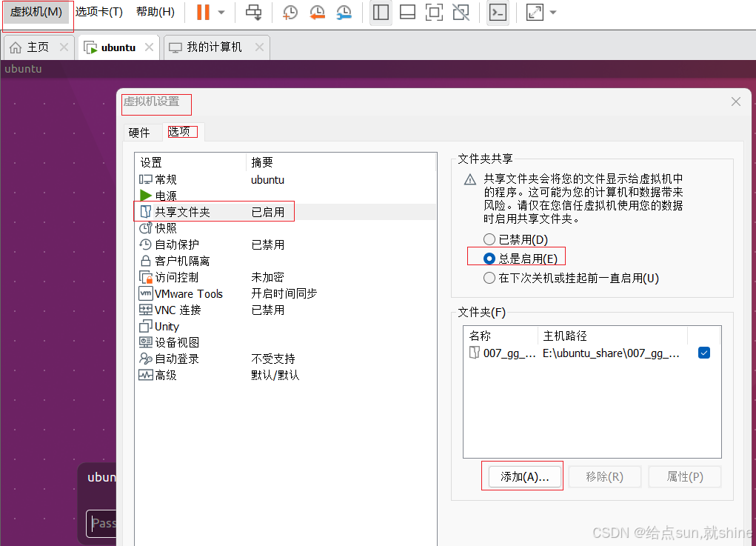
Task: Open the console terminal view icon
Action: tap(498, 12)
